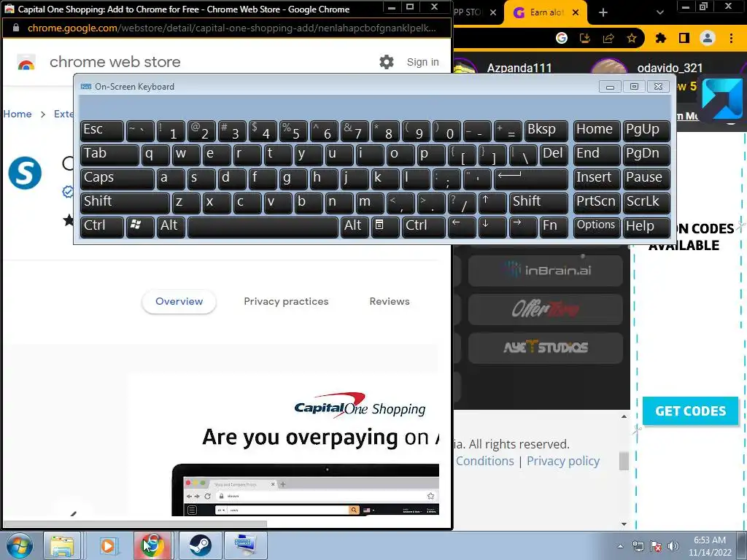
Task: Click the Capital One Shopping S logo
Action: pyautogui.click(x=25, y=173)
